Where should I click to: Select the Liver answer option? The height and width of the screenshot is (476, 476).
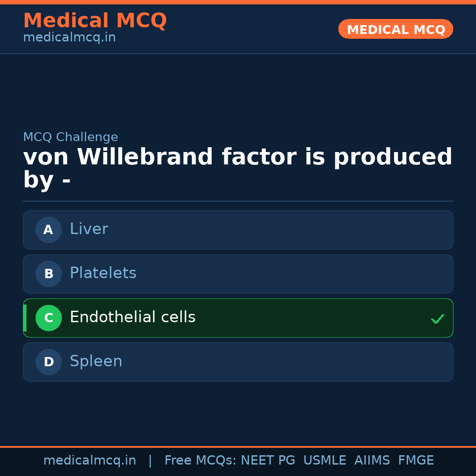pos(238,230)
